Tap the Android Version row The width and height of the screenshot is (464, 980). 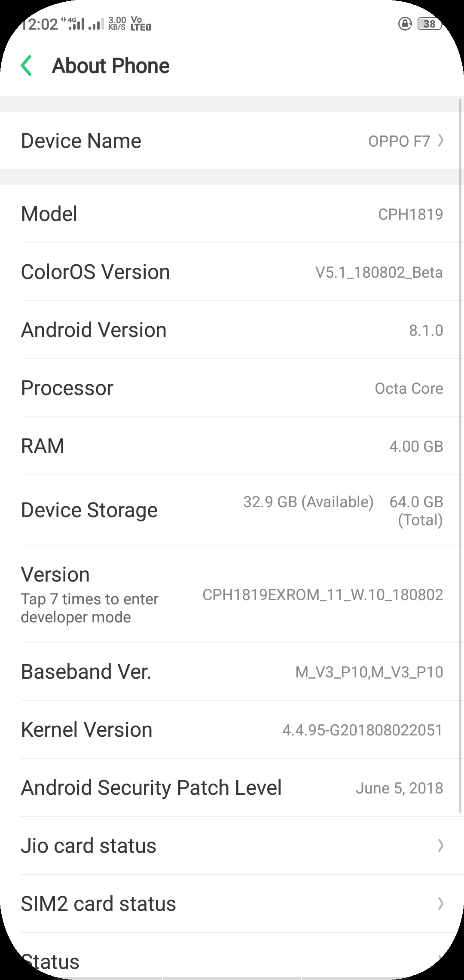click(x=232, y=330)
